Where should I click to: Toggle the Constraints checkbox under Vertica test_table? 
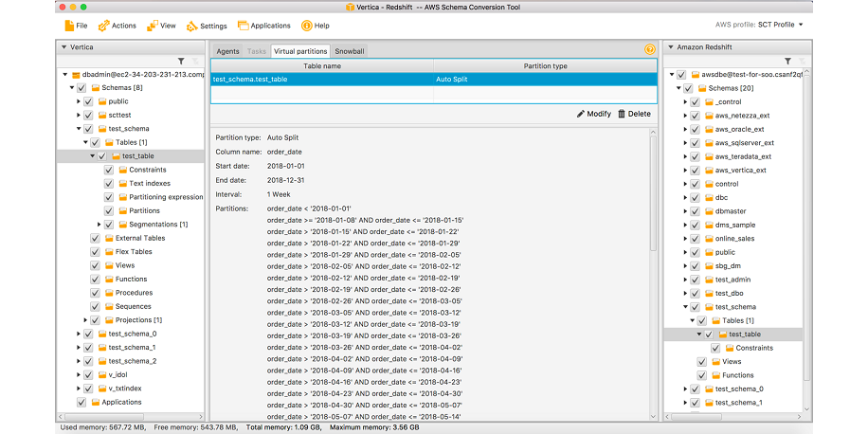coord(108,170)
